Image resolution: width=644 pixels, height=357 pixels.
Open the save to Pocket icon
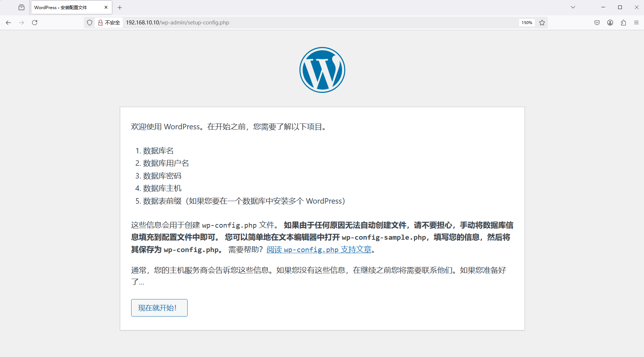click(x=597, y=23)
